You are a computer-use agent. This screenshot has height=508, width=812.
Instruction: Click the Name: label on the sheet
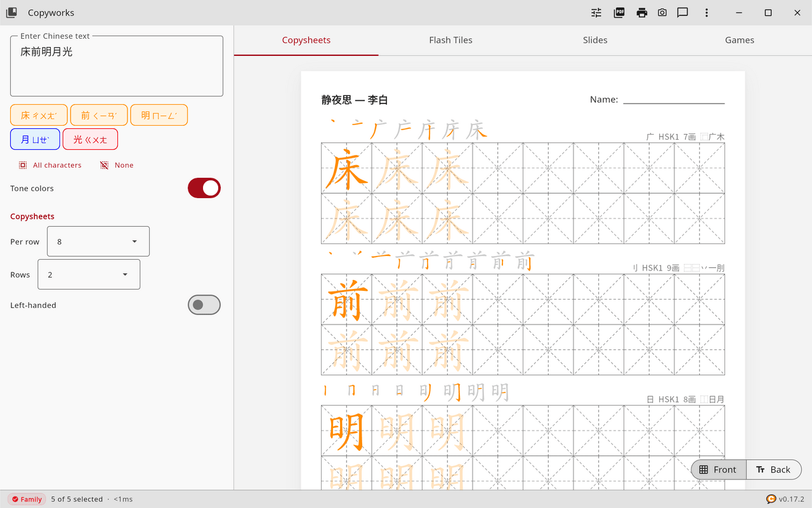pos(604,100)
